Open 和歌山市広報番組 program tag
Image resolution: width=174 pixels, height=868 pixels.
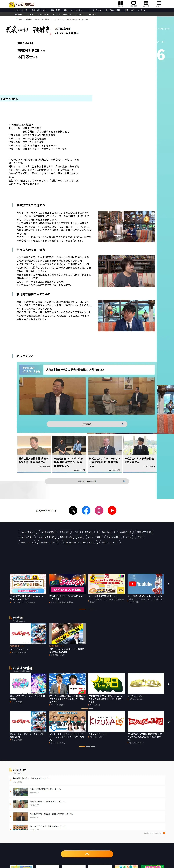(145, 532)
